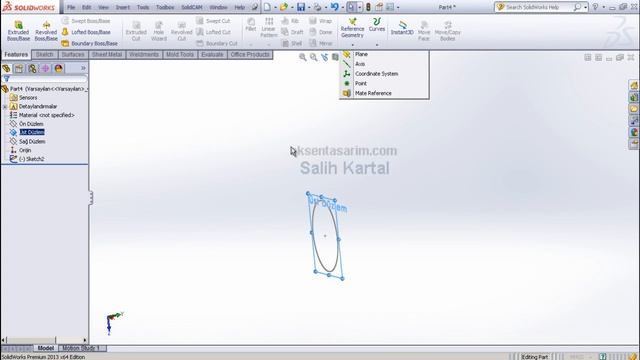Select the Sağ Düzlem plane
The height and width of the screenshot is (360, 640).
click(32, 141)
